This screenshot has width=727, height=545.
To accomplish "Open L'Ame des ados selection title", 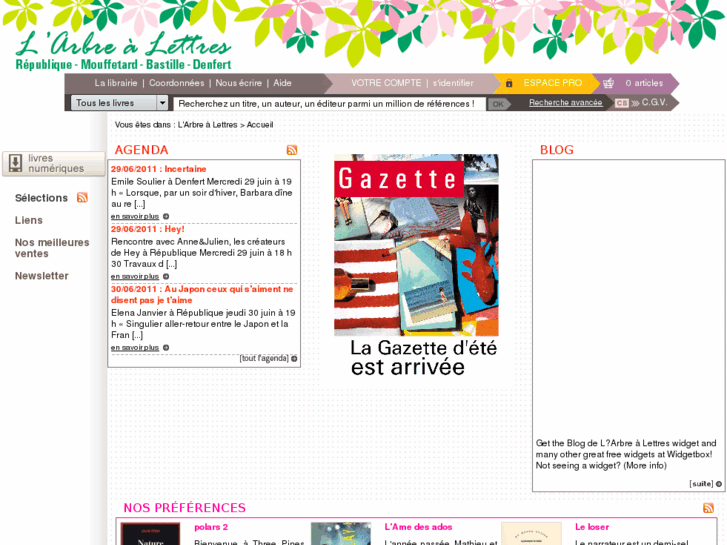I will 418,527.
